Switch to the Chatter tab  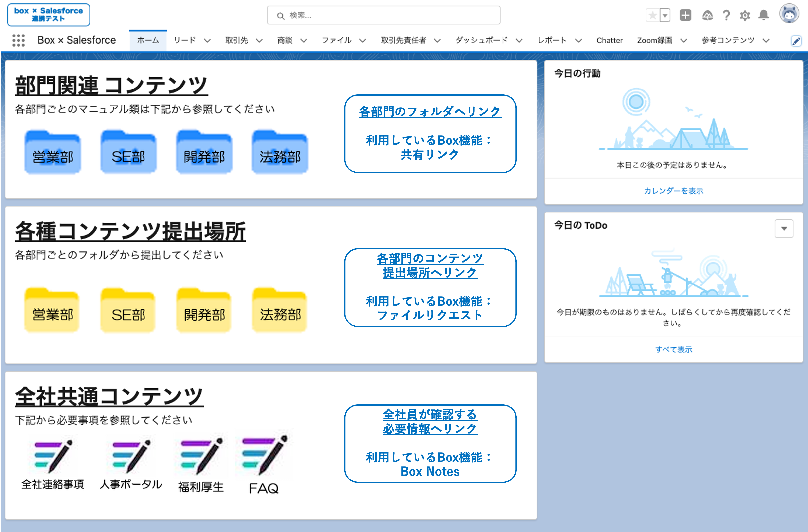[x=610, y=41]
